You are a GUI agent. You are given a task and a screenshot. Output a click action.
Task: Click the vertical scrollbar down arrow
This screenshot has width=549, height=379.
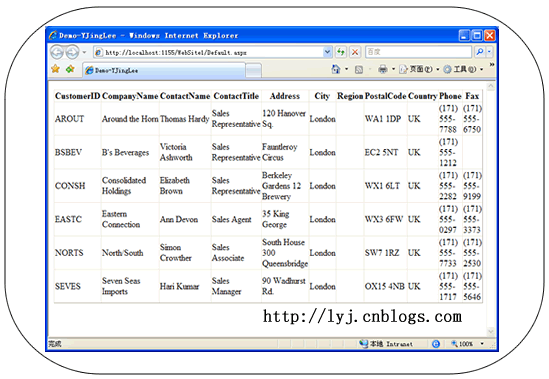[x=491, y=331]
